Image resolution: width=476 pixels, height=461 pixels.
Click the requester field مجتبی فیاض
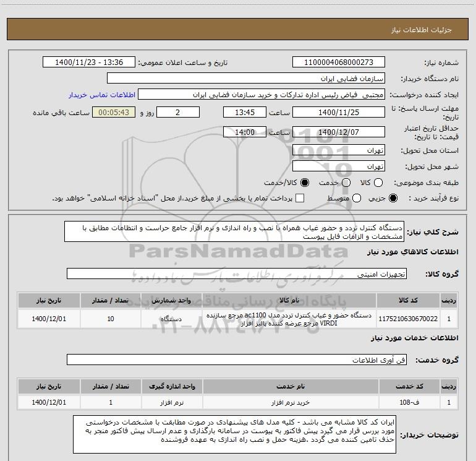[x=261, y=94]
